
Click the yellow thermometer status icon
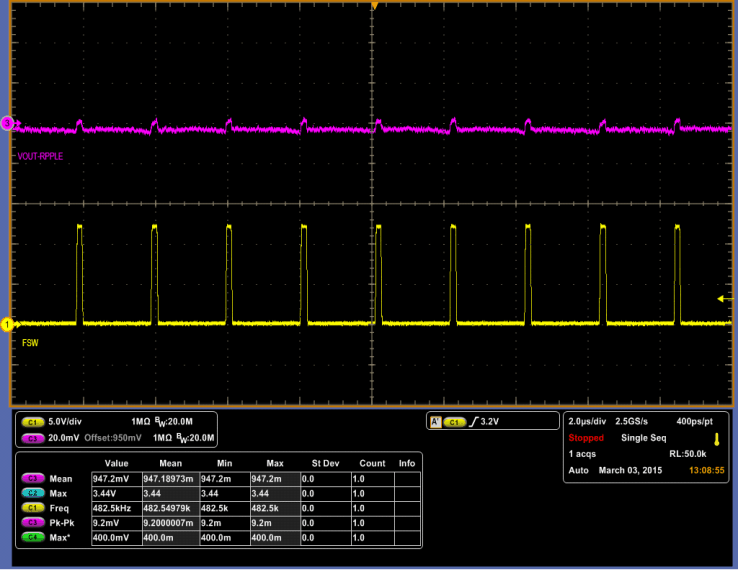click(x=717, y=438)
